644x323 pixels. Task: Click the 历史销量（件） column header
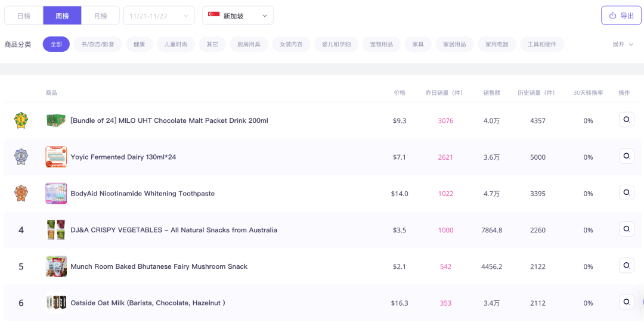point(538,93)
